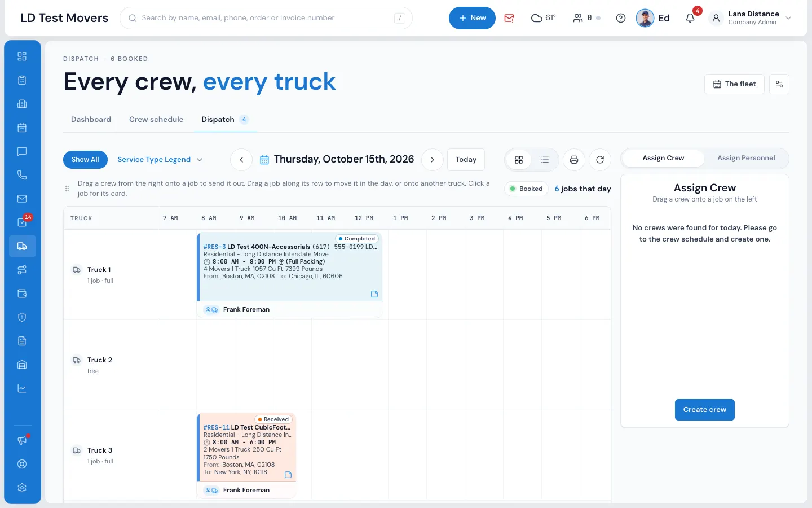Click the red mail alert icon in header
The image size is (812, 508).
tap(509, 18)
